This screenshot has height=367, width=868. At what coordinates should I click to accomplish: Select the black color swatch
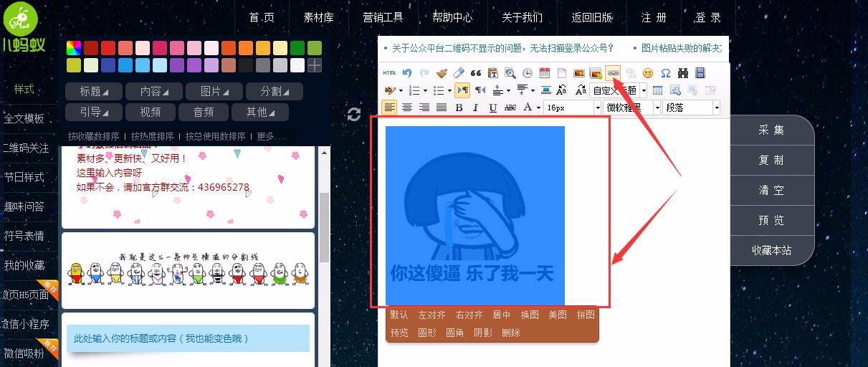[x=246, y=65]
